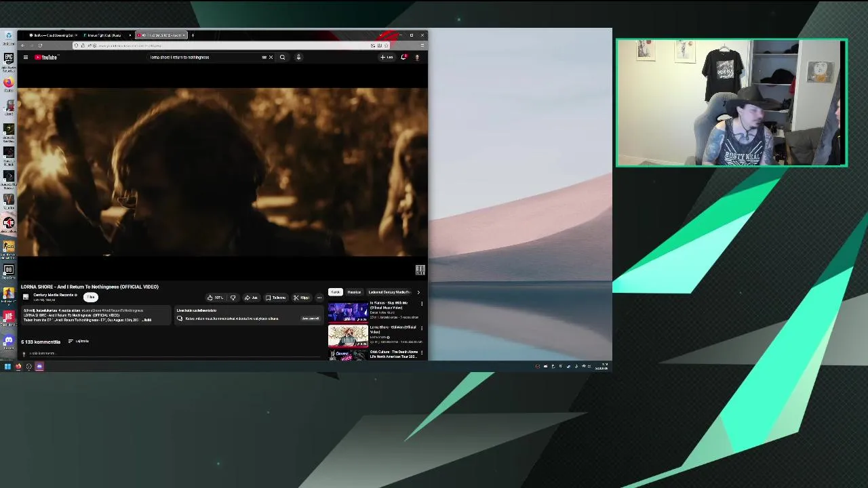
Task: Reload the browser page
Action: pos(40,45)
